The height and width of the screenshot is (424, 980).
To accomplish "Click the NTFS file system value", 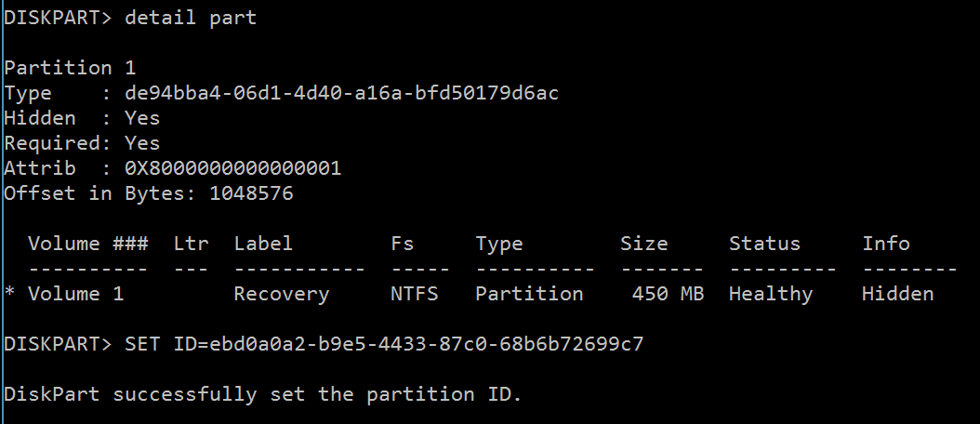I will pos(415,294).
